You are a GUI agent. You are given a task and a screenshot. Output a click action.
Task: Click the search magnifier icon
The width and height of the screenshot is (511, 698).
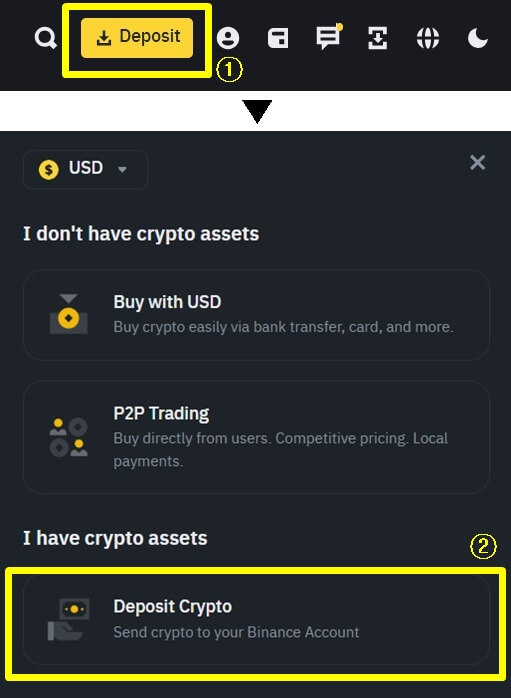pos(45,38)
